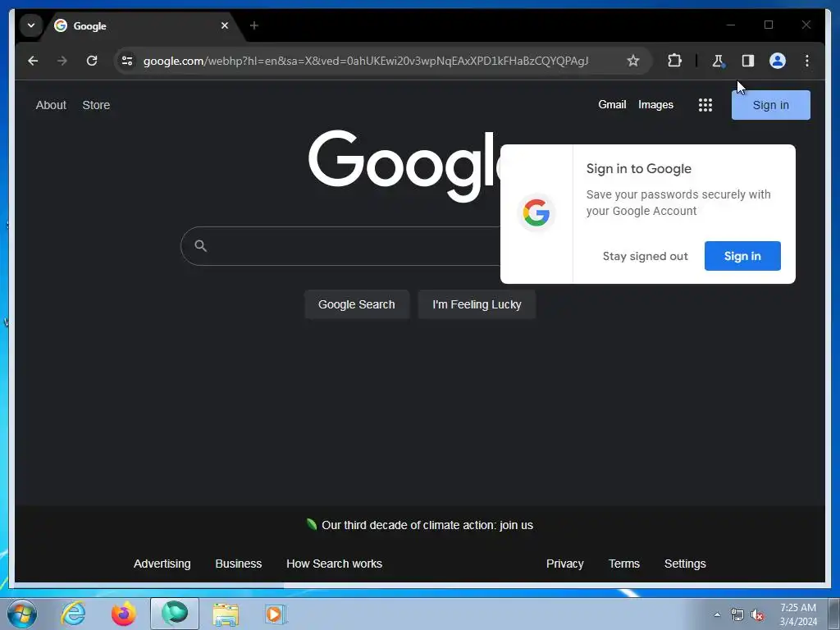Screen dimensions: 840x630
Task: Bookmark this tab with the star icon
Action: (633, 61)
